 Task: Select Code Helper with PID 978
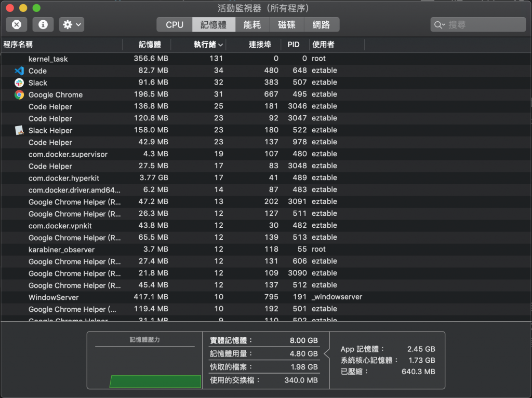[266, 142]
